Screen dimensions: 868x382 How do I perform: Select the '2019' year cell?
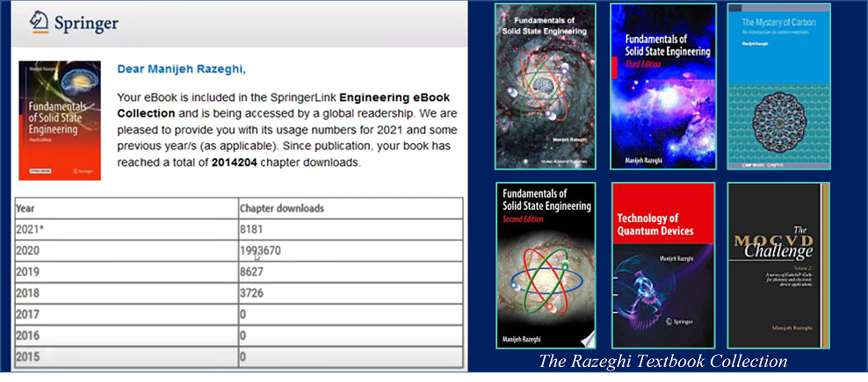127,272
